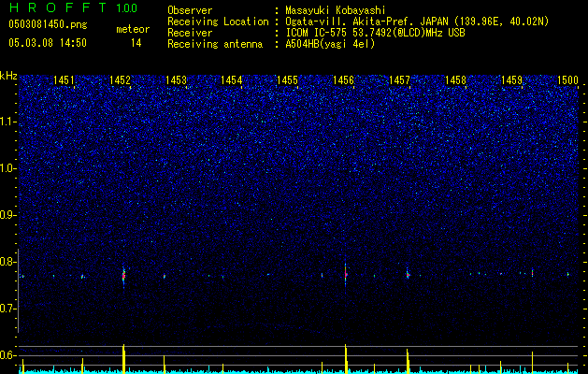Select observer name Masayuki Kobayashi
Screen dimensions: 588x374
[336, 10]
